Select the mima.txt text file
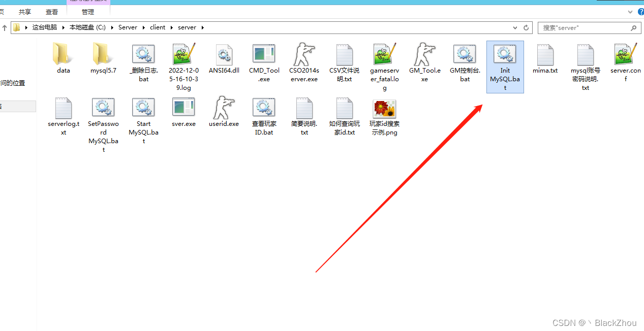This screenshot has height=331, width=644. (x=545, y=59)
